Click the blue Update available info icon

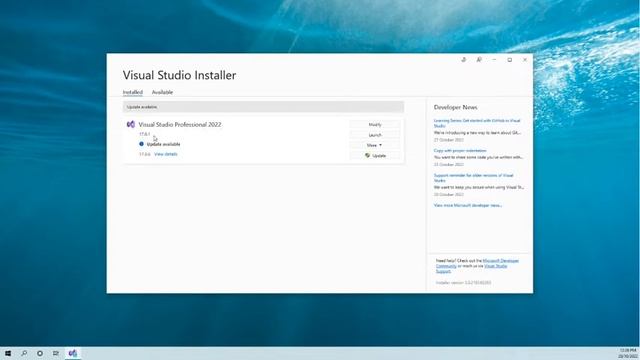142,144
